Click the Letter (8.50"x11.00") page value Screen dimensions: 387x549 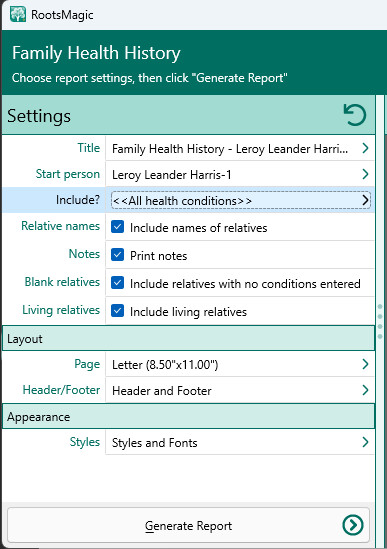tap(165, 365)
